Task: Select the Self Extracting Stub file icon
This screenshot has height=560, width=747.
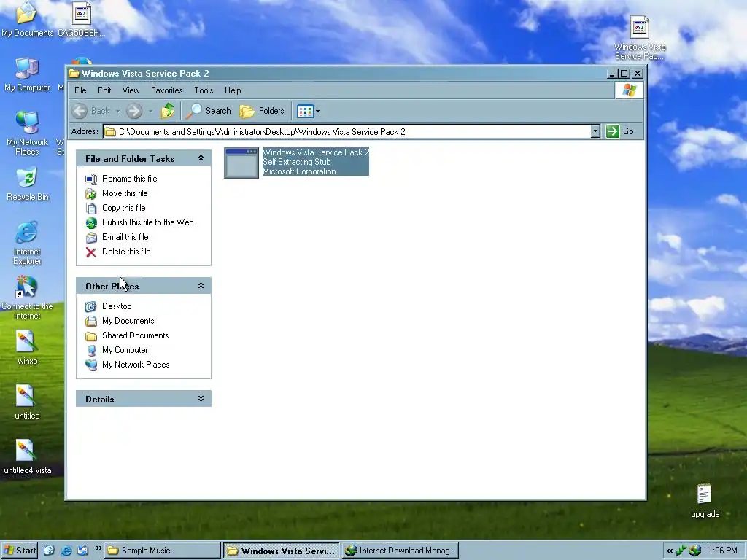Action: (241, 163)
